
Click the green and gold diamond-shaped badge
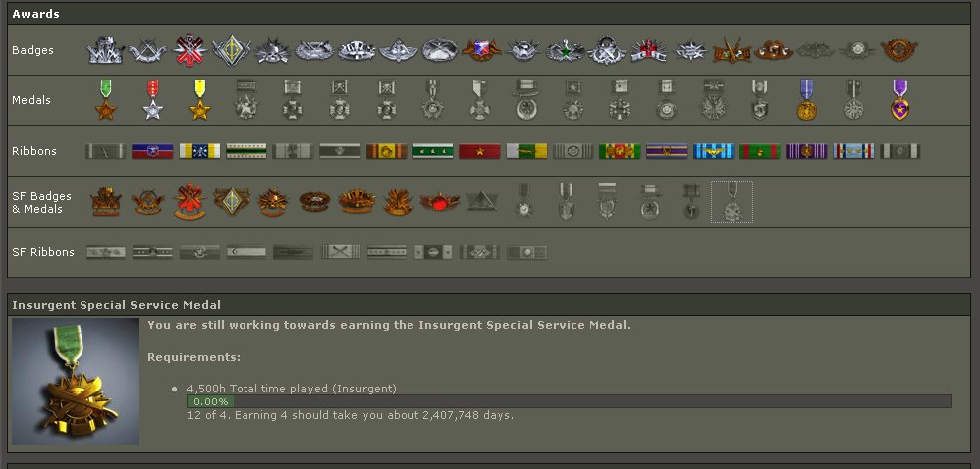pos(231,49)
